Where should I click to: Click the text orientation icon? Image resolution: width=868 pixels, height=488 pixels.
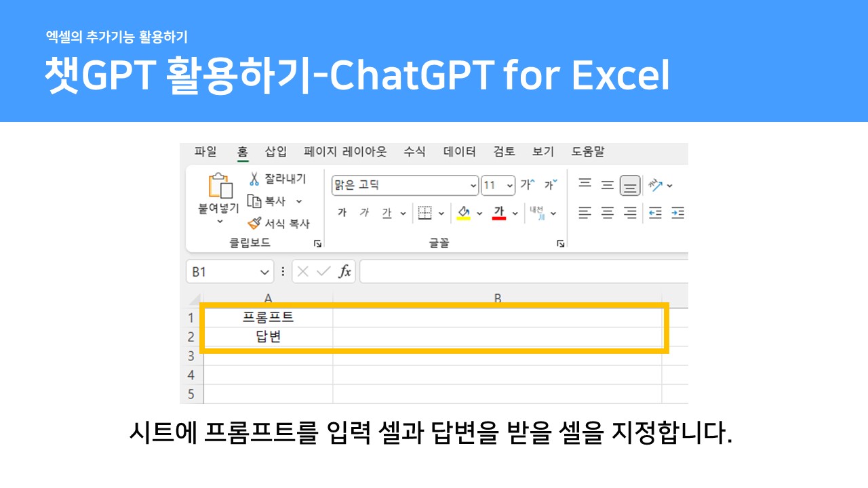(x=656, y=184)
